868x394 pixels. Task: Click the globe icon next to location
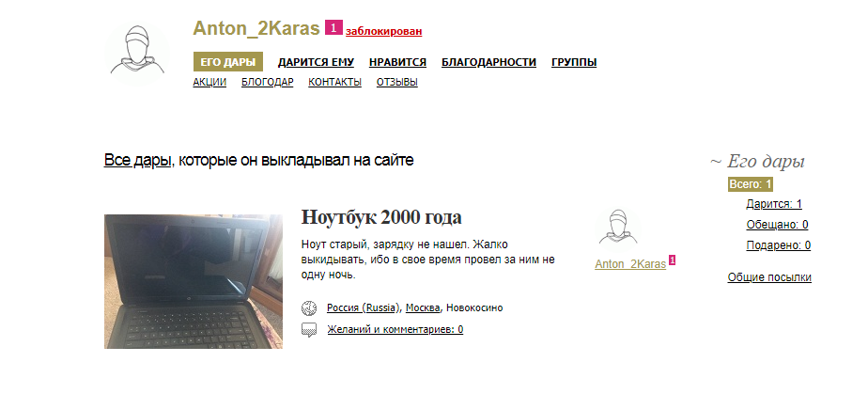click(309, 307)
